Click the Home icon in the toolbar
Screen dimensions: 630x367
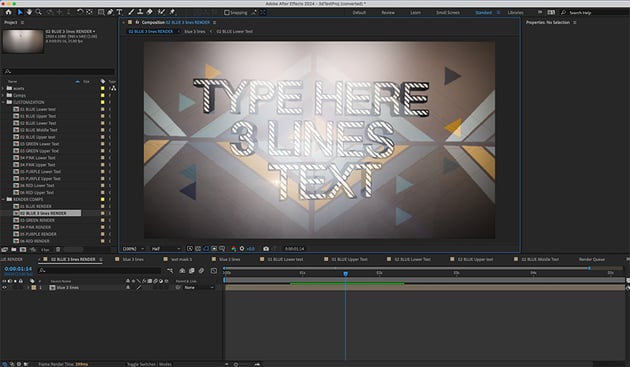click(8, 12)
